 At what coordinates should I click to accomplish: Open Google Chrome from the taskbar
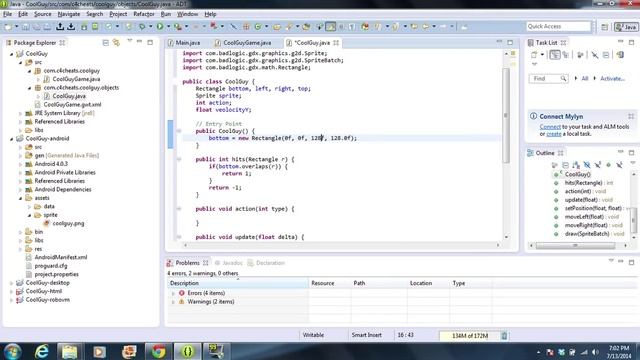(158, 351)
